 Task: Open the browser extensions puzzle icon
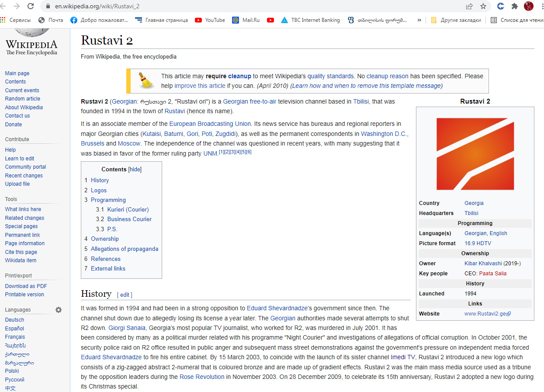515,6
